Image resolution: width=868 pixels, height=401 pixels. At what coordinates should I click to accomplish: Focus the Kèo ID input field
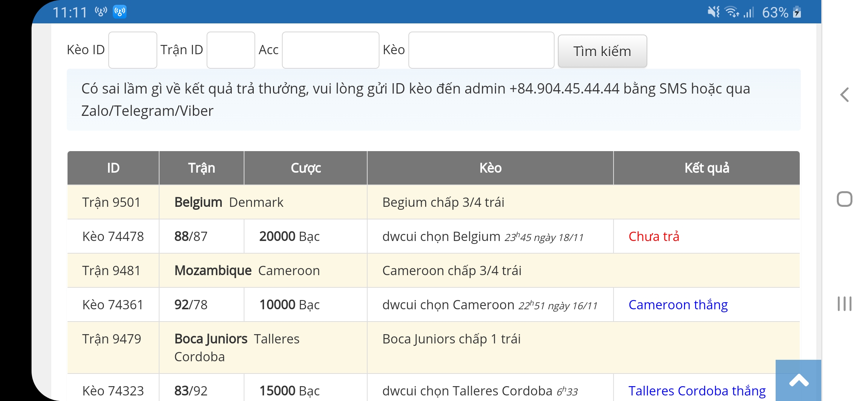coord(132,50)
